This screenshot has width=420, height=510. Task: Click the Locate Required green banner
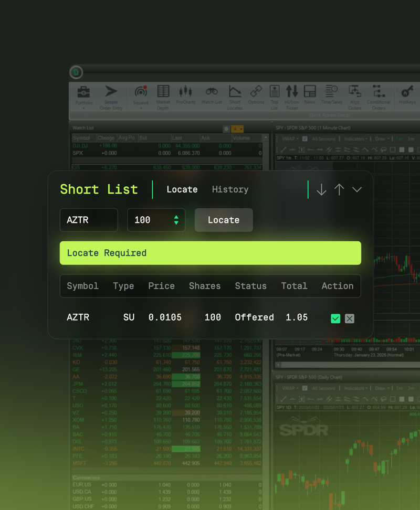pyautogui.click(x=210, y=253)
